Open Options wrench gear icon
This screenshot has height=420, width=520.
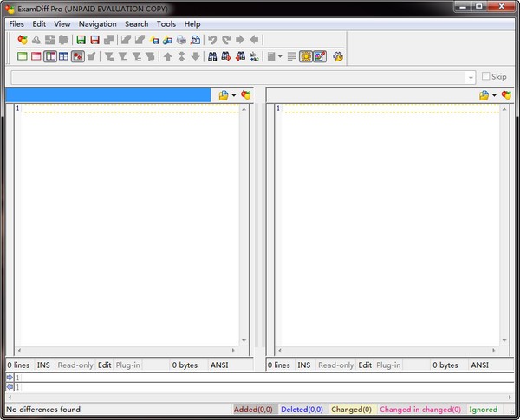click(x=338, y=56)
